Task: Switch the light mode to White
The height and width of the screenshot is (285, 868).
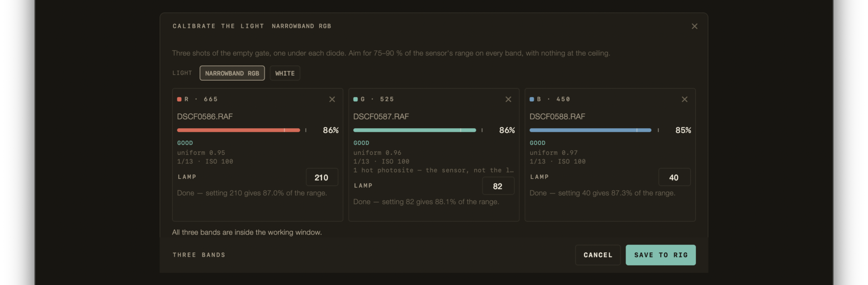Action: tap(285, 73)
